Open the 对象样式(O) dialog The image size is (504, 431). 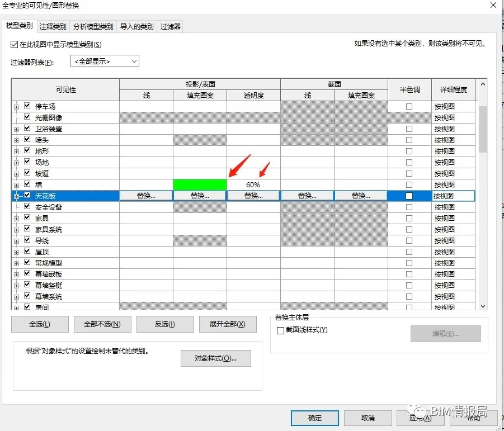point(215,358)
